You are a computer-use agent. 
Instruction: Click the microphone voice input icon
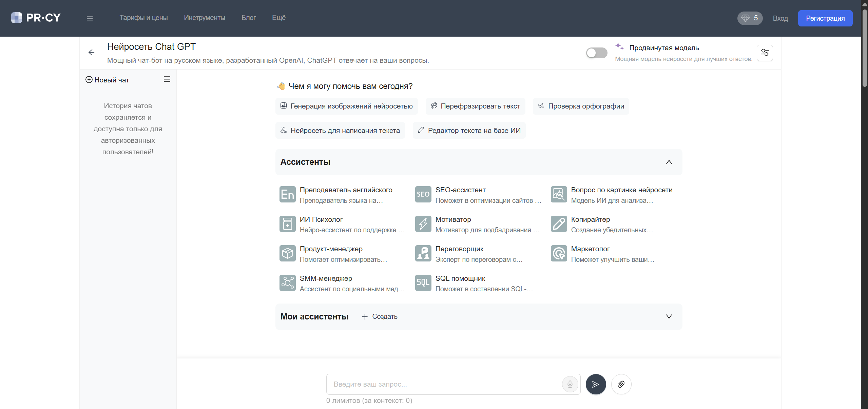click(570, 384)
